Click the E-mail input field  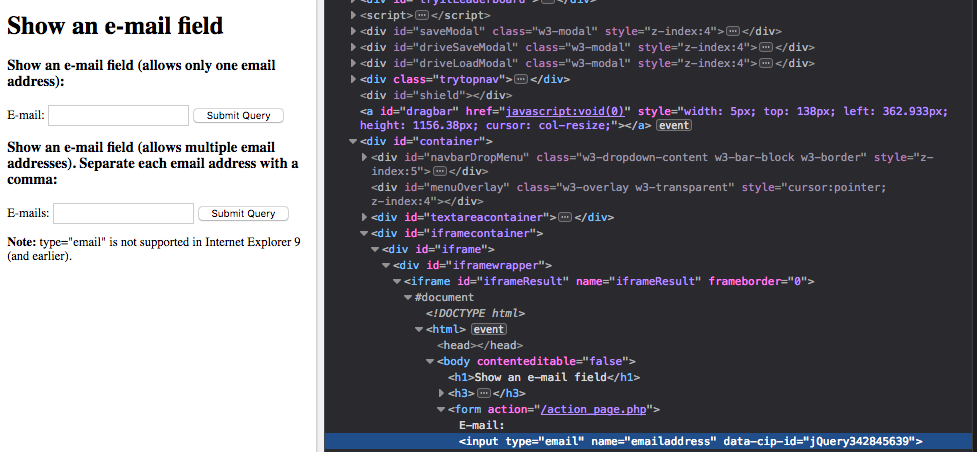pyautogui.click(x=118, y=115)
